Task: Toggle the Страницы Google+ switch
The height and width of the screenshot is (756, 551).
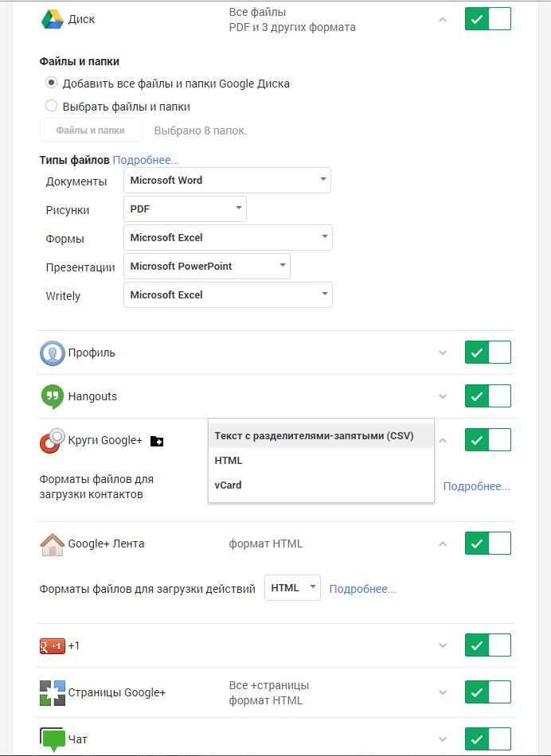Action: point(488,692)
